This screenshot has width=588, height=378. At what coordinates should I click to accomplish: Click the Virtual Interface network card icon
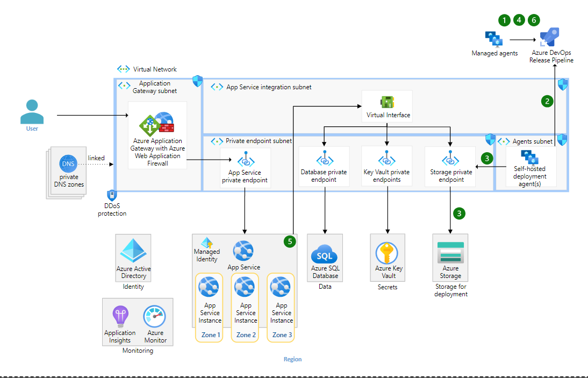(387, 102)
